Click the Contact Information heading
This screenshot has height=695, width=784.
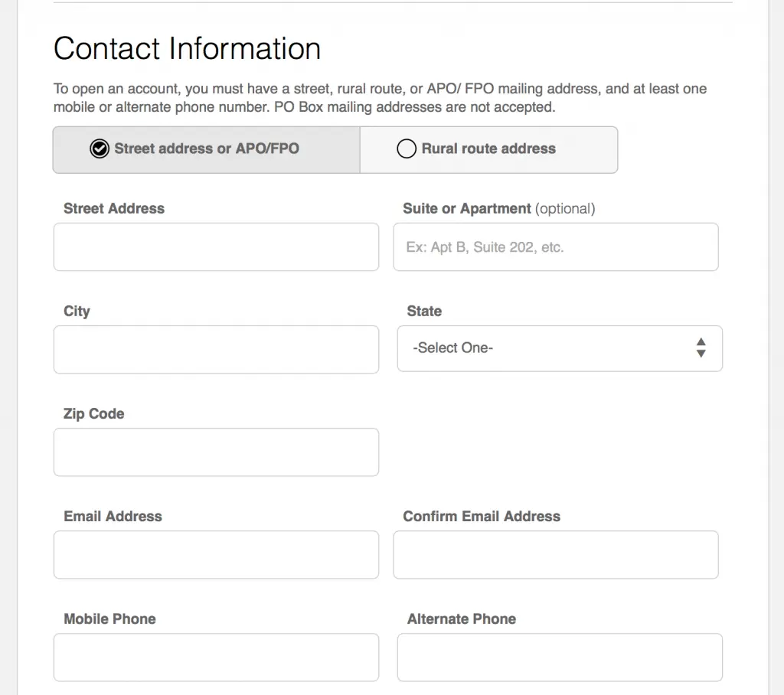pyautogui.click(x=187, y=48)
